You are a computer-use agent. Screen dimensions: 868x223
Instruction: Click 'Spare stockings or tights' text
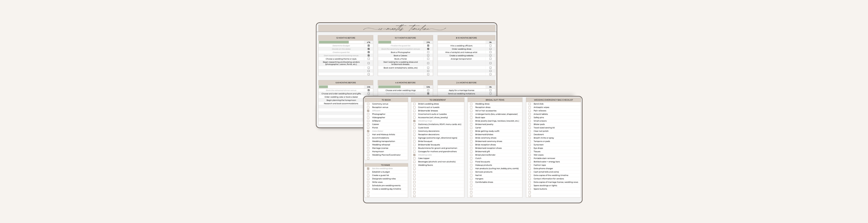click(545, 186)
